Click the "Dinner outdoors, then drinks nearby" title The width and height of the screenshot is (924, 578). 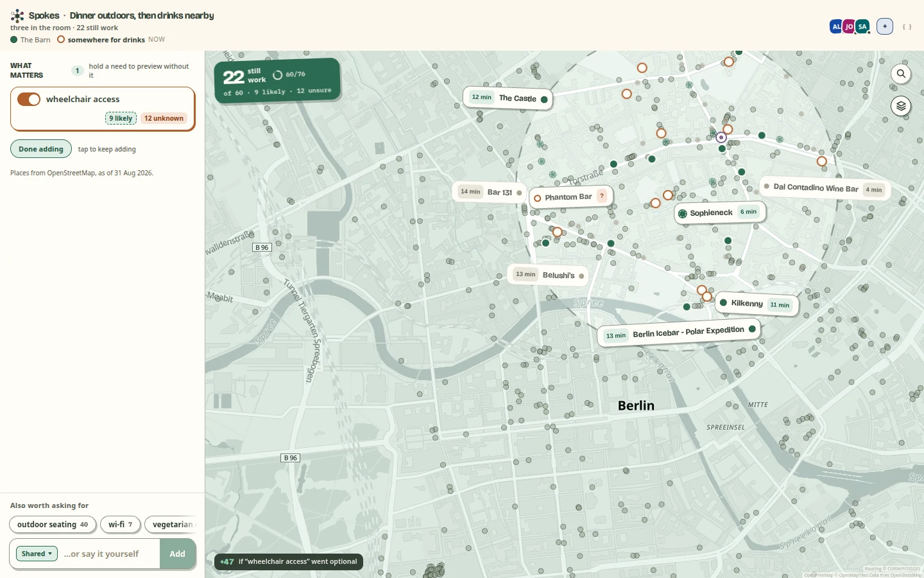click(x=142, y=15)
